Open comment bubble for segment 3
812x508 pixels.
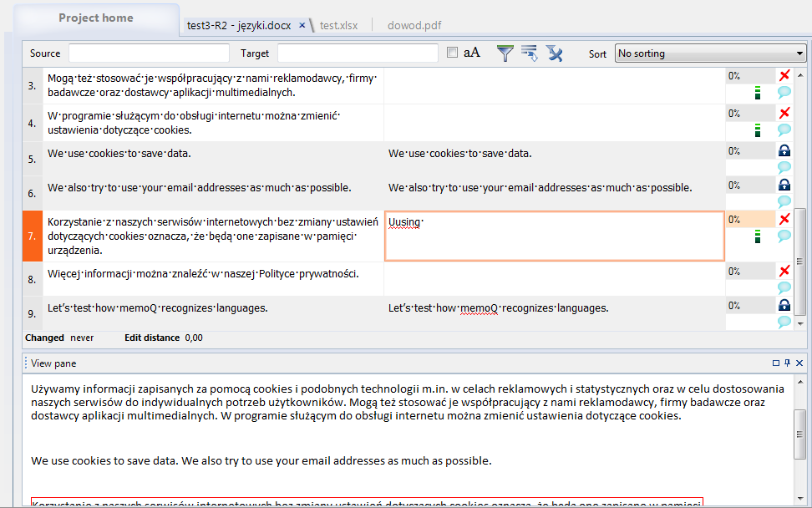click(784, 93)
